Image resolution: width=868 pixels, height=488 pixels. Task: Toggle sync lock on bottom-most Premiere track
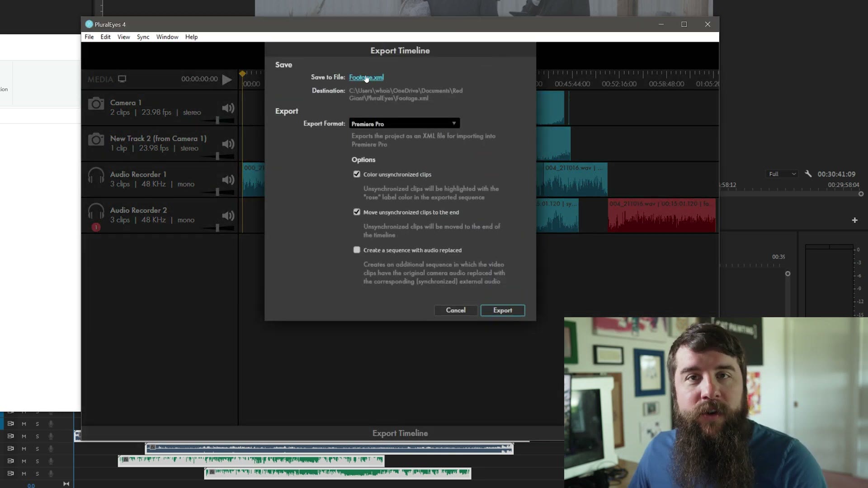10,473
